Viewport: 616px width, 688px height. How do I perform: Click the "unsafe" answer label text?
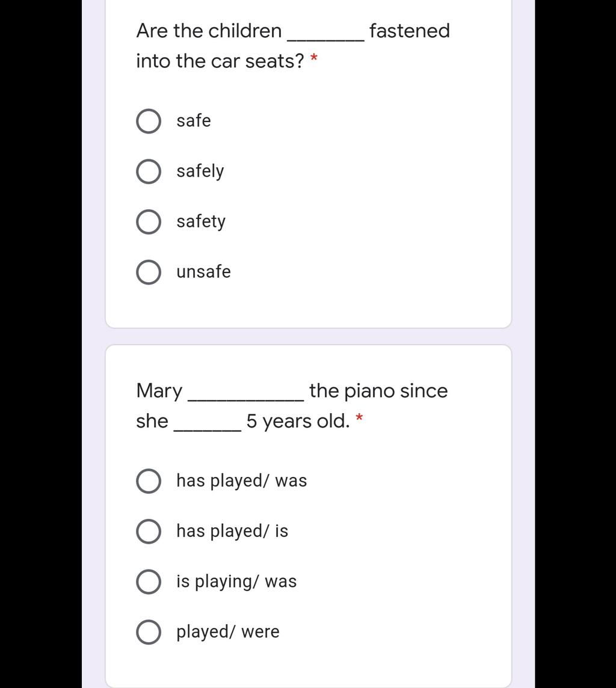pyautogui.click(x=203, y=272)
